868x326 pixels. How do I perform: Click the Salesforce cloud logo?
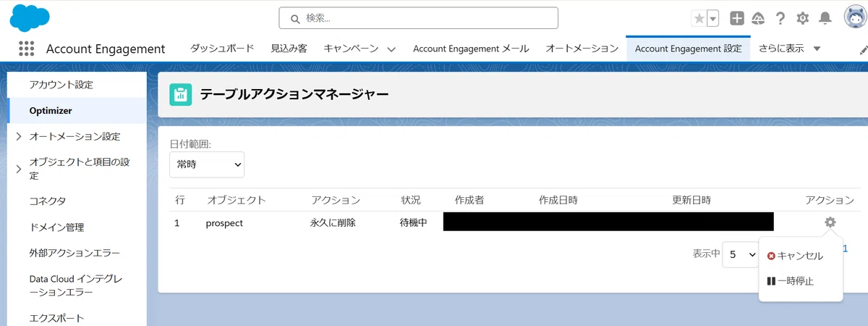pos(30,17)
